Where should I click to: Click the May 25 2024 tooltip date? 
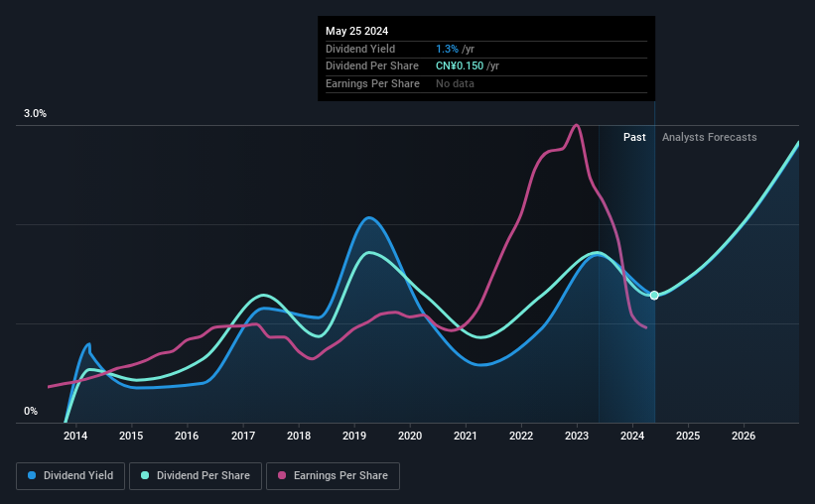(x=356, y=31)
